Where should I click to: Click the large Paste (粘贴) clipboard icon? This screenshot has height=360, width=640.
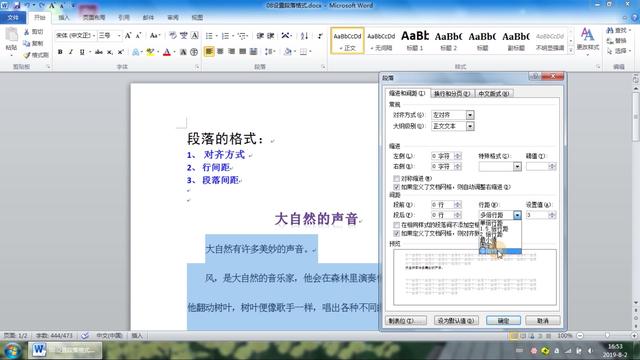(11, 35)
